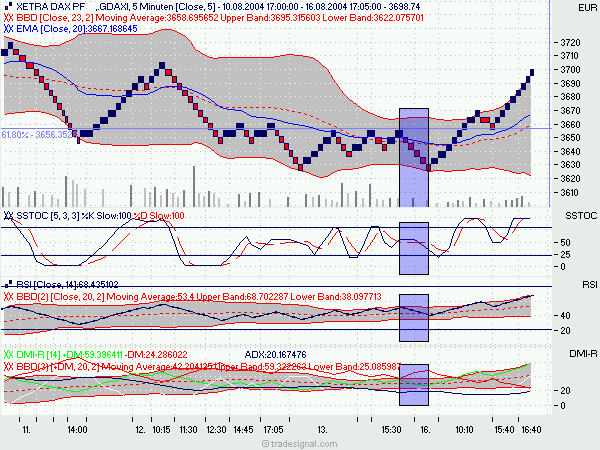Image resolution: width=600 pixels, height=450 pixels.
Task: Click the red BBD(3) legend icon
Action: (8, 367)
